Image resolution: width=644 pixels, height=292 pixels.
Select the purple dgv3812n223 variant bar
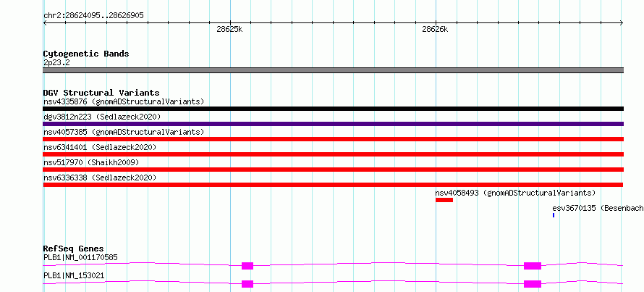(333, 124)
